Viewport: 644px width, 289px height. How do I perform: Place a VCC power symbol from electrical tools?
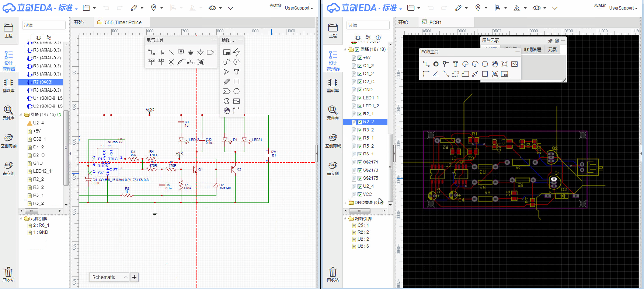point(151,62)
